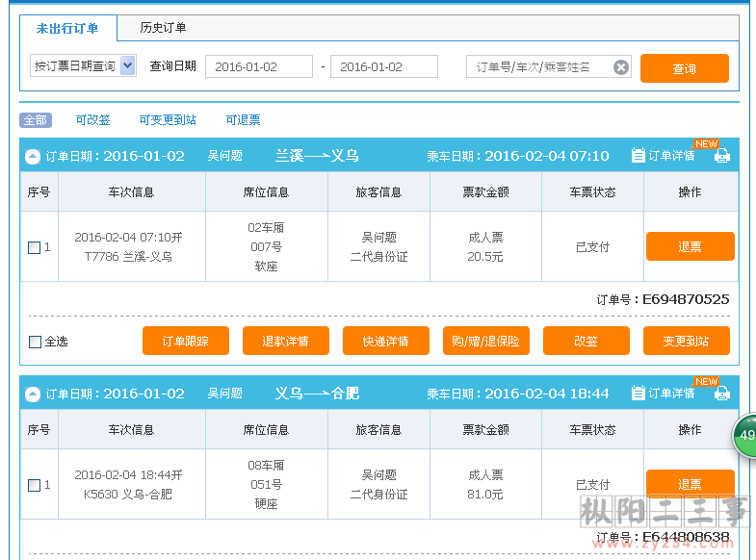Open 订单跟踪 for first order
Image resolution: width=756 pixels, height=560 pixels.
point(186,341)
